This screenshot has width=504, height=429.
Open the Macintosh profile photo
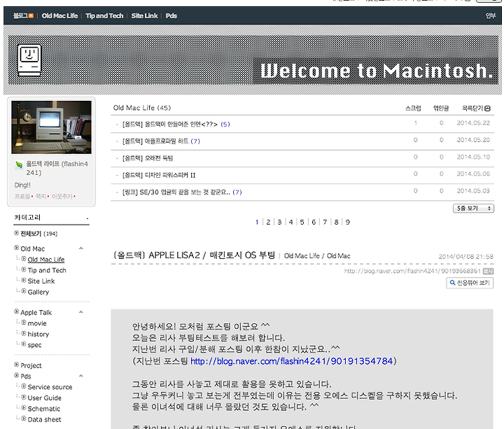click(51, 127)
